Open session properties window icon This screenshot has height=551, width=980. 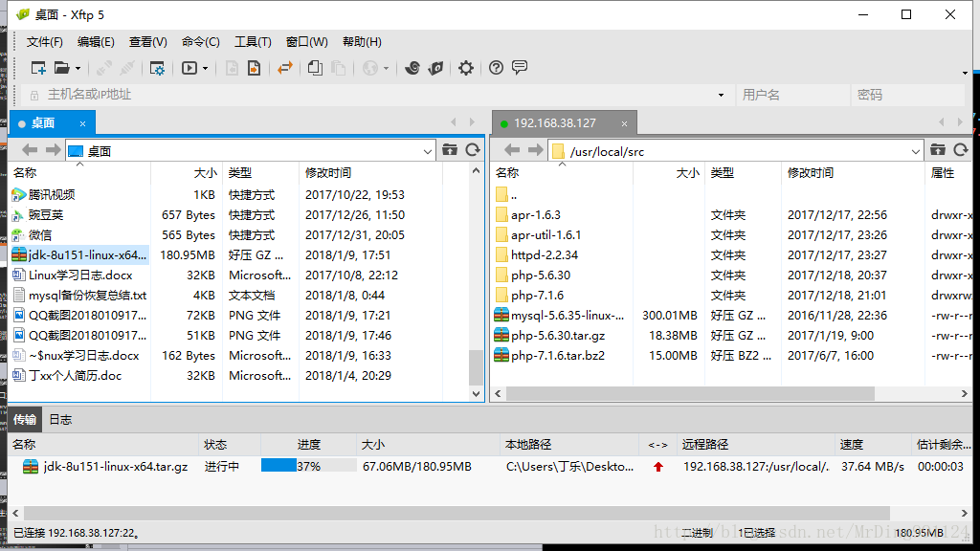point(157,68)
